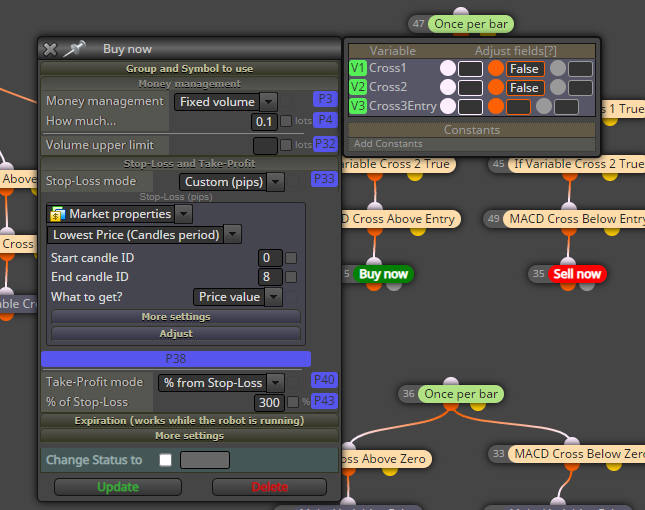Expand the Group and Symbol to use section

point(189,69)
